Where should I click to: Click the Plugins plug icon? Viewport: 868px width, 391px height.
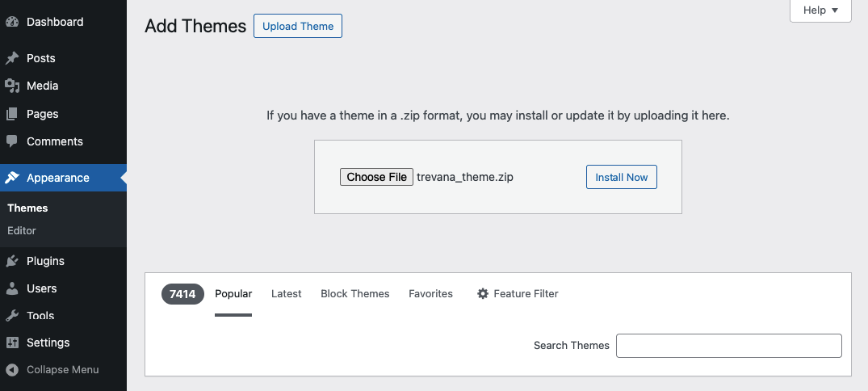(12, 261)
